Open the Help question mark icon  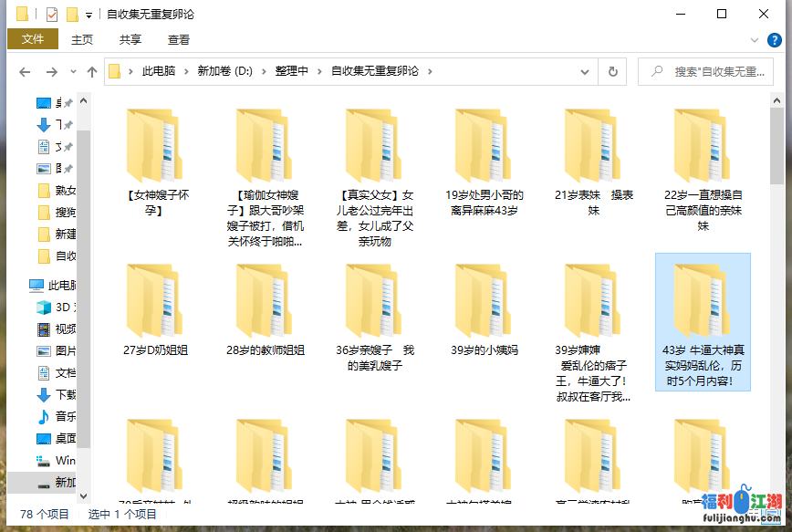point(776,40)
